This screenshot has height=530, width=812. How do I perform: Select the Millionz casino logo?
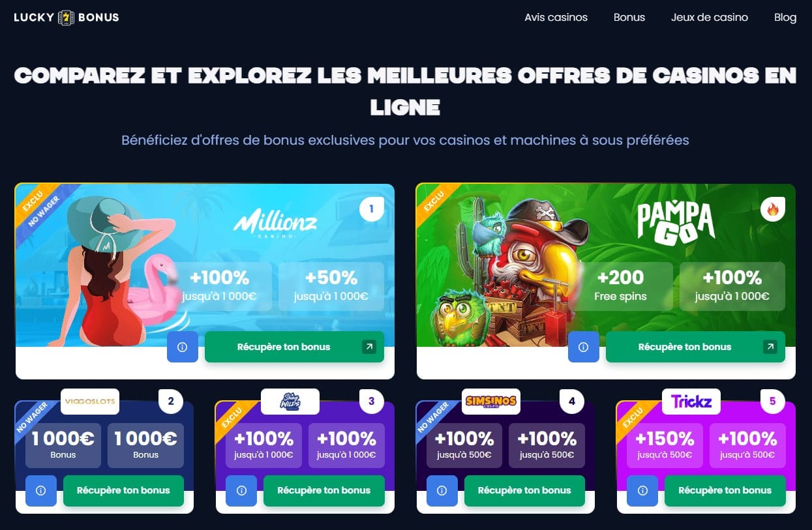pos(275,224)
